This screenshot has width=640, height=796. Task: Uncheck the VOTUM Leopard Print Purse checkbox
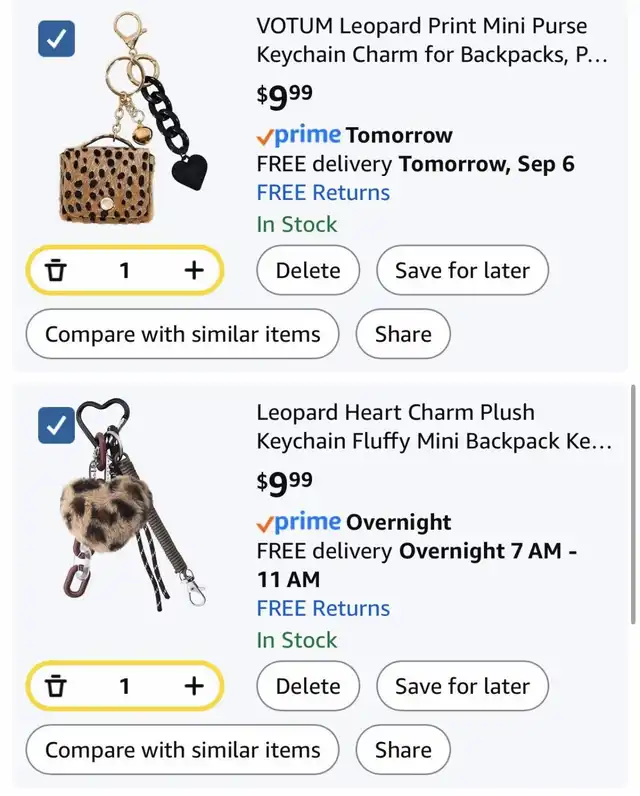pyautogui.click(x=56, y=40)
